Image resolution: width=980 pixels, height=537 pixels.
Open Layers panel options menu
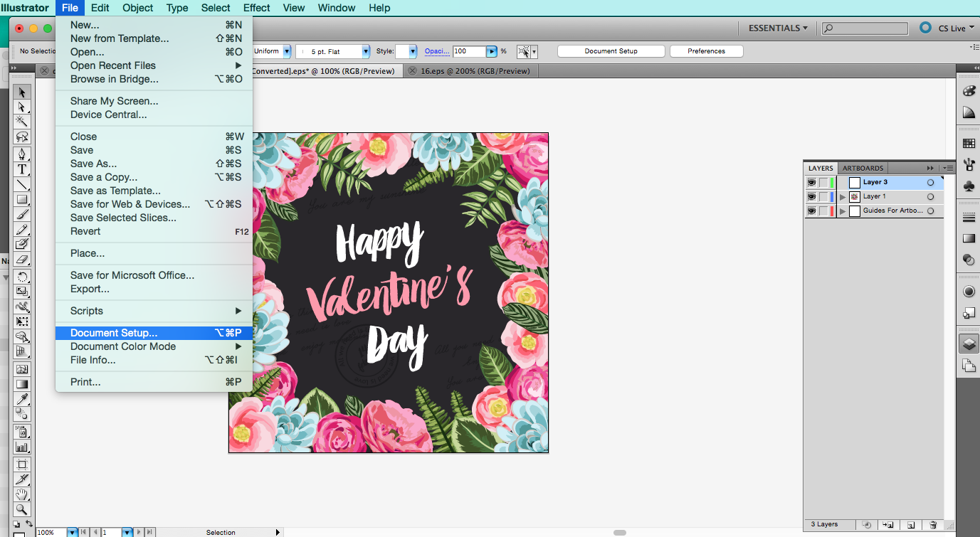[x=948, y=168]
